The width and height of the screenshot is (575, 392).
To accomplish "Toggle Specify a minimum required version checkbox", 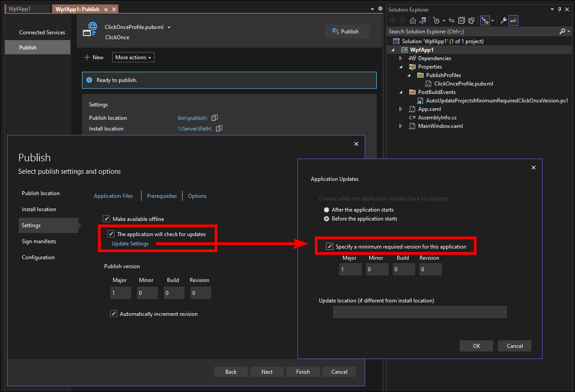I will [x=330, y=246].
